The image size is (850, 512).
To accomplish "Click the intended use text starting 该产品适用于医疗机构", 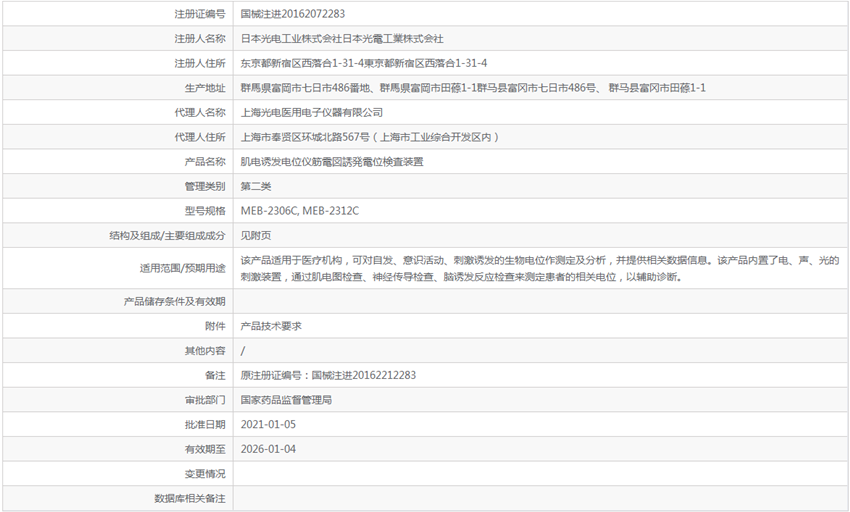I will 540,268.
